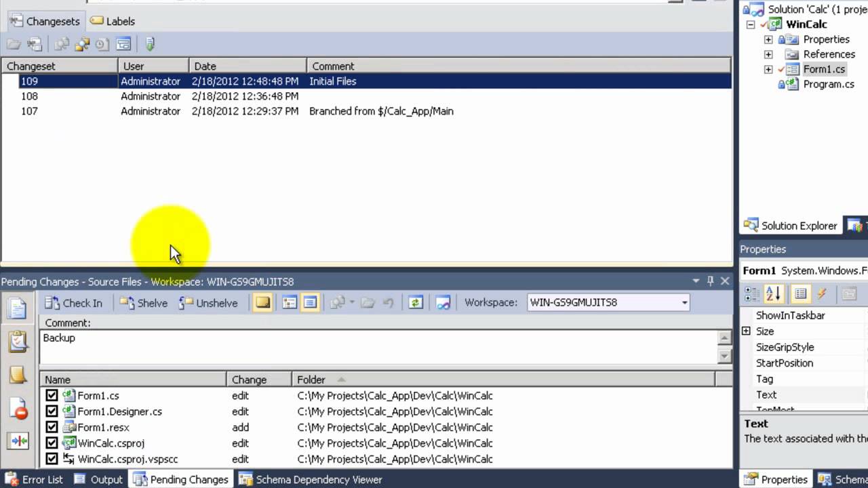This screenshot has height=488, width=868.
Task: Open the Source Files channel icon in sidebar
Action: (x=18, y=308)
